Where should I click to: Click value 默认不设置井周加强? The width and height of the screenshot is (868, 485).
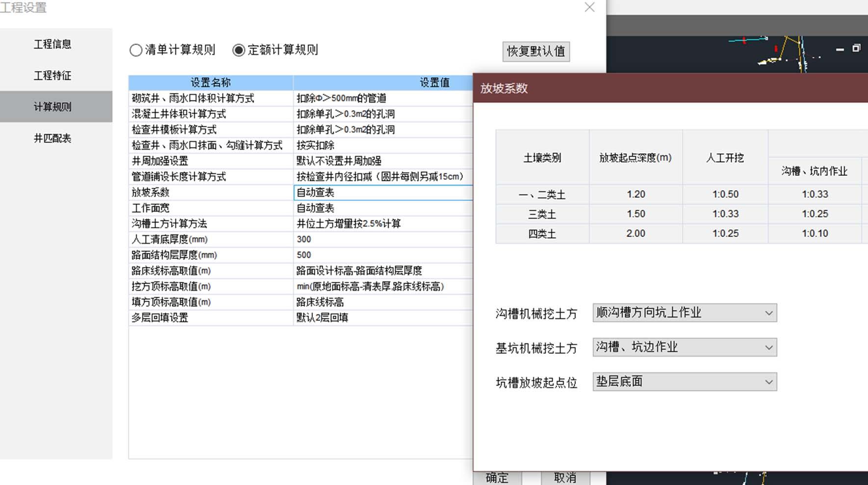coord(339,161)
